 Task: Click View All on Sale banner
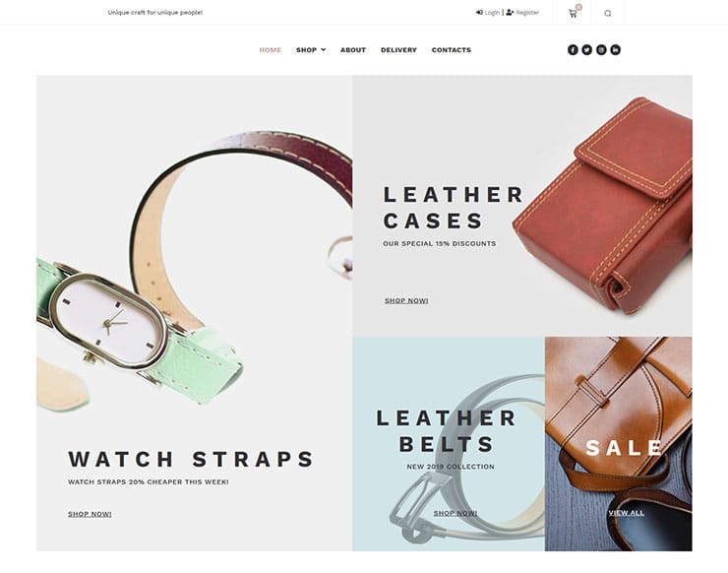627,513
